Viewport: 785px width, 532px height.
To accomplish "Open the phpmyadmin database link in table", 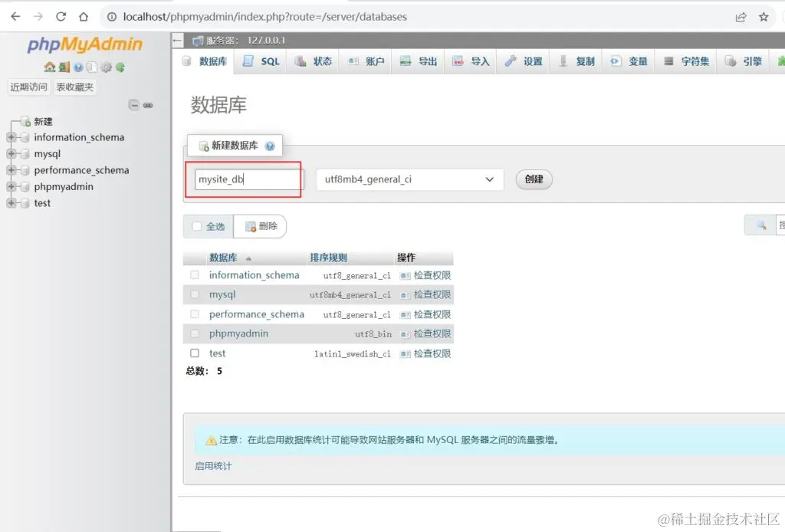I will pos(239,333).
